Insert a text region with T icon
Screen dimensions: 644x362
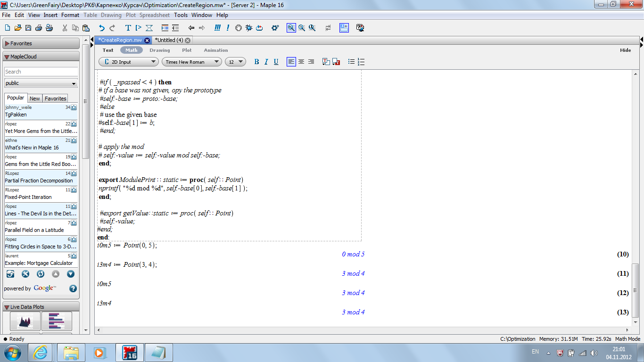coord(128,28)
